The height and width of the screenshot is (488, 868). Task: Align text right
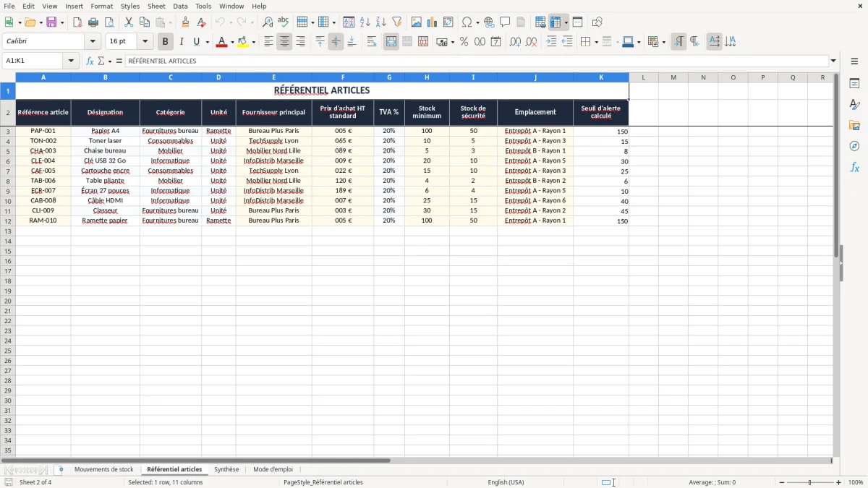pyautogui.click(x=300, y=42)
